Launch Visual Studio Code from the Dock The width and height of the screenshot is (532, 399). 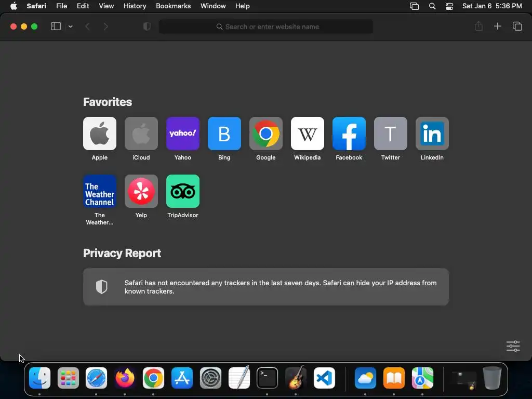point(324,378)
